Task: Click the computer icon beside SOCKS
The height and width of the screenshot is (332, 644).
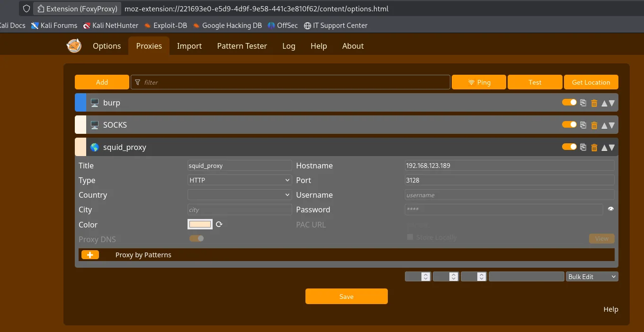Action: coord(95,125)
